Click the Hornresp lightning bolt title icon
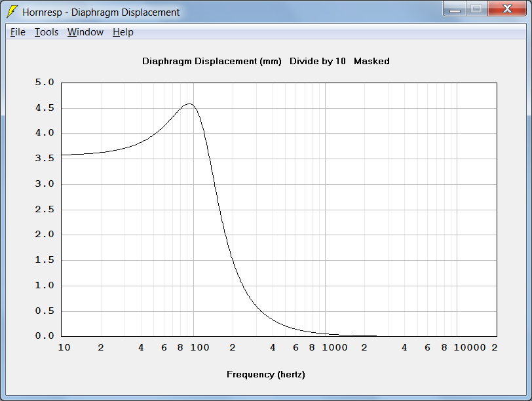This screenshot has height=401, width=532. tap(12, 12)
